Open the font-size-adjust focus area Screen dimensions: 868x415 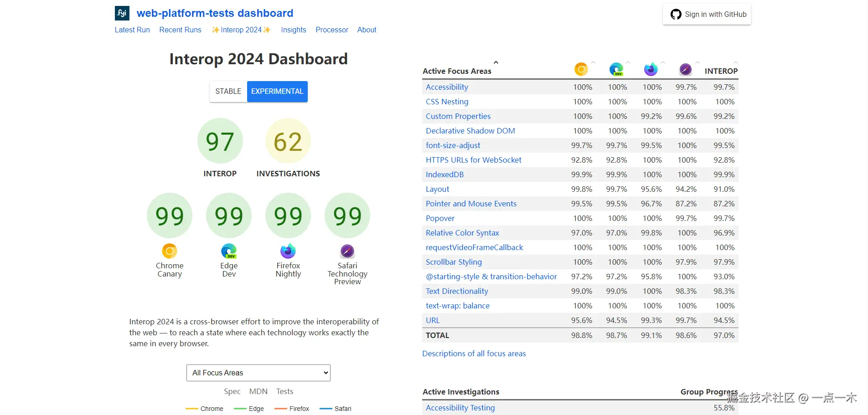tap(453, 145)
